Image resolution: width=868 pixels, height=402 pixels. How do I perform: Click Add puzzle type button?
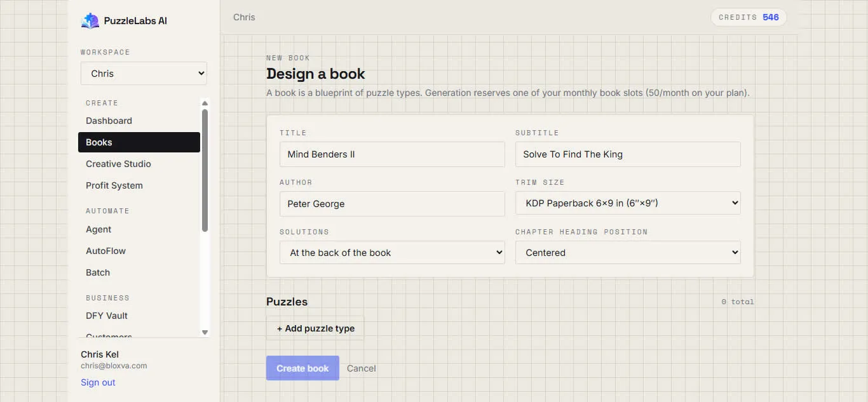tap(315, 328)
